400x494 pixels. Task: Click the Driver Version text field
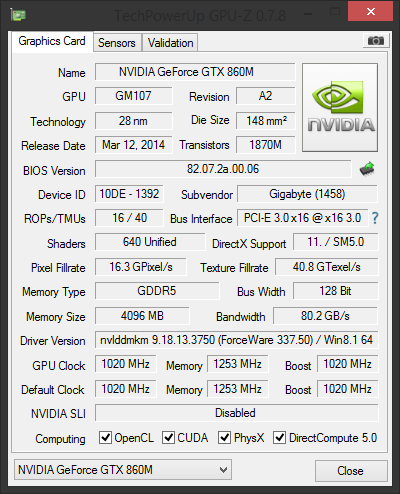237,340
